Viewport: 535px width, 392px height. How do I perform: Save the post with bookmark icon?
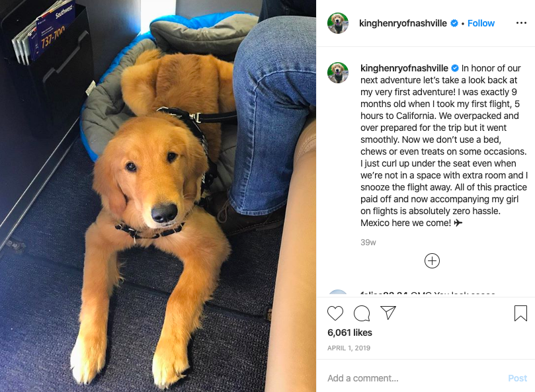point(520,313)
